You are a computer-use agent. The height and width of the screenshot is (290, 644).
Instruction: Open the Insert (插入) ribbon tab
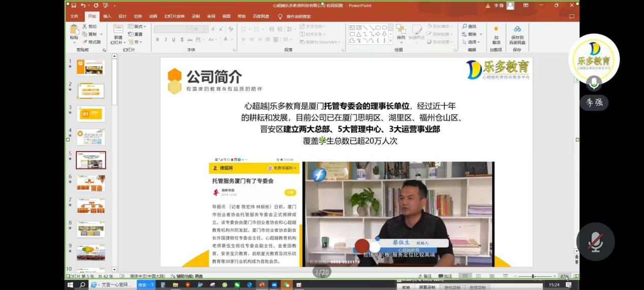pyautogui.click(x=107, y=16)
